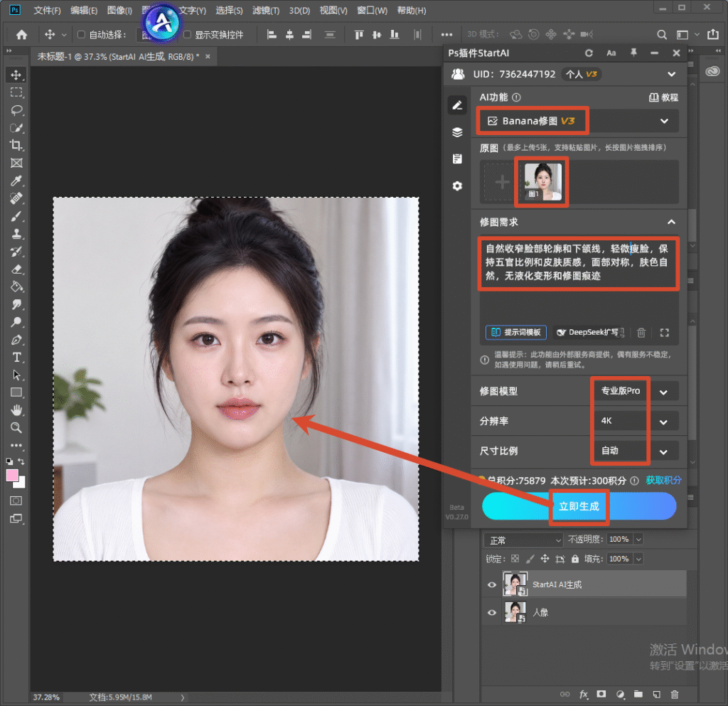728x706 pixels.
Task: Select the Eraser tool
Action: 16,269
